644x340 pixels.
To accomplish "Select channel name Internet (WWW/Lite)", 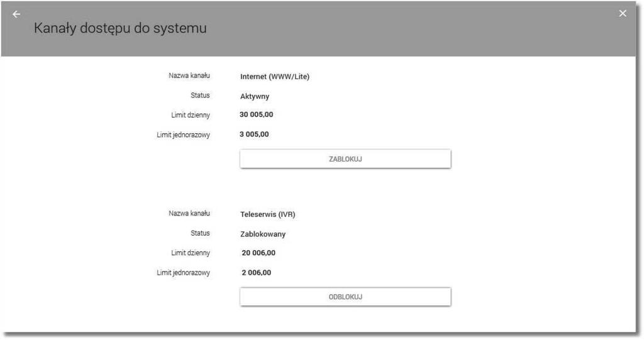I will [x=275, y=77].
